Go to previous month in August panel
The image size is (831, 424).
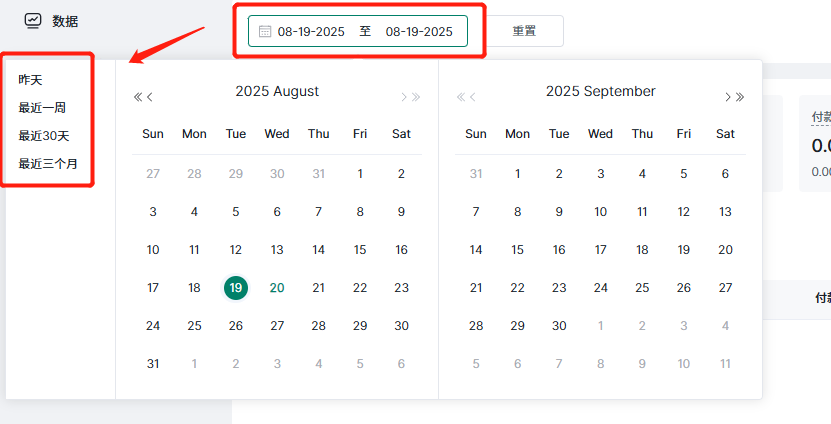click(x=150, y=97)
